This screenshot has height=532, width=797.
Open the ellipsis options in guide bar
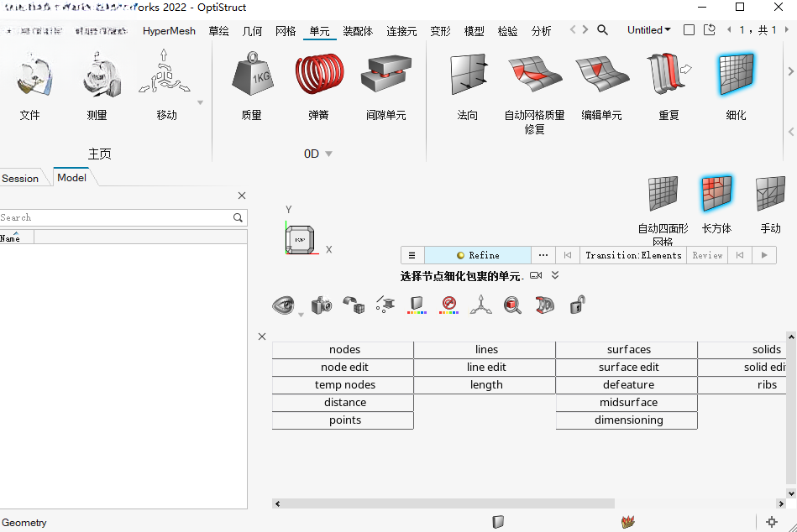543,255
